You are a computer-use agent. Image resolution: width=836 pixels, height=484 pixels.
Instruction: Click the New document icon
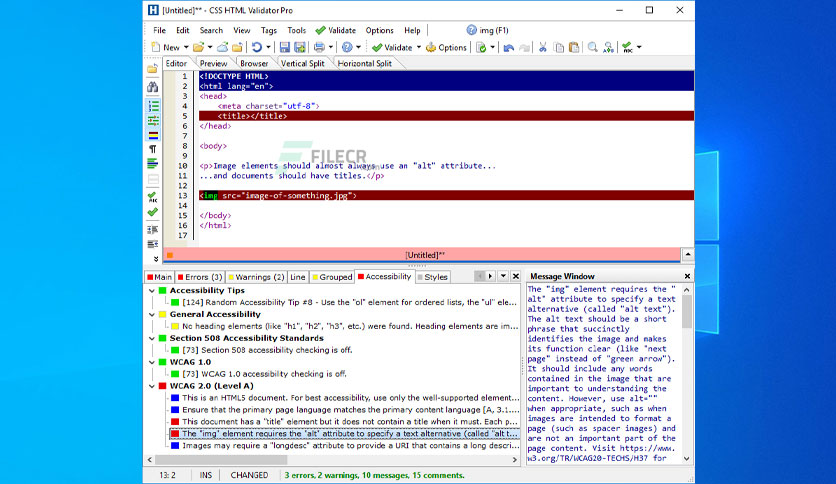point(156,47)
